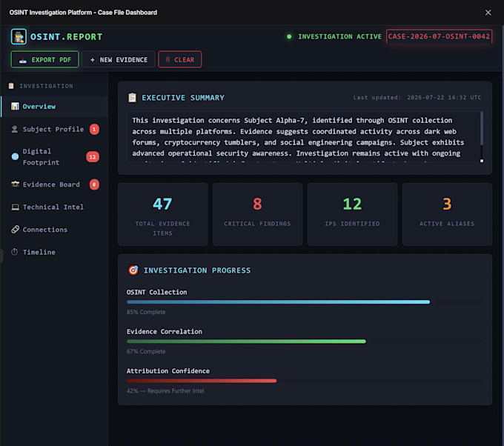Screen dimensions: 504x446
Task: Click the Evidence Correlation progress bar
Action: point(305,342)
